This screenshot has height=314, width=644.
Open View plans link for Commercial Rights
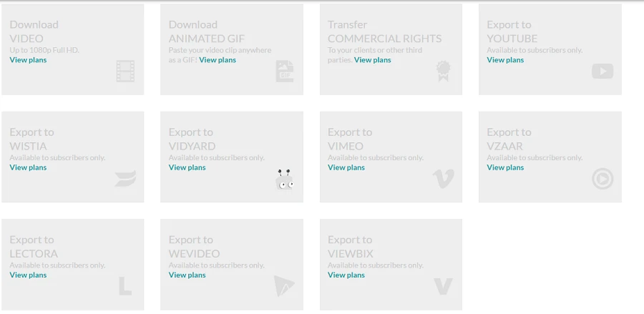click(373, 60)
